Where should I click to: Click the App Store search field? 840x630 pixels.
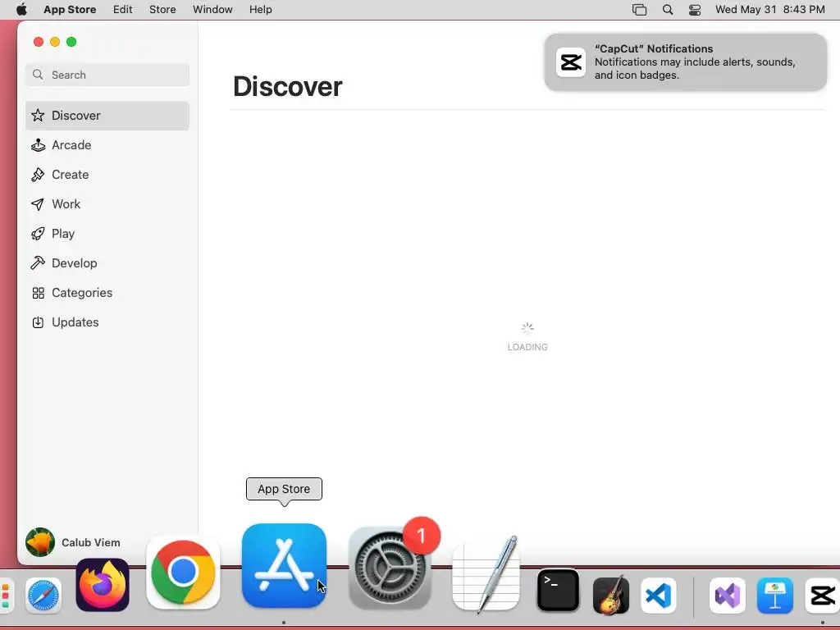coord(107,75)
